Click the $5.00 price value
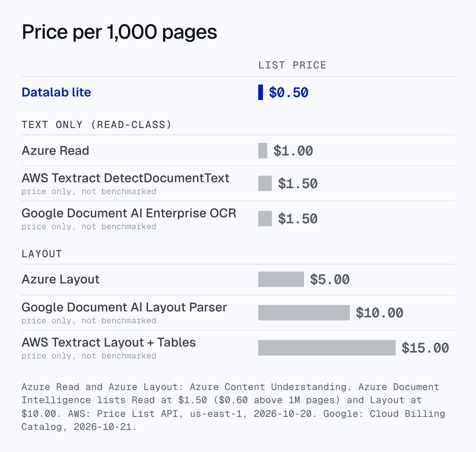The height and width of the screenshot is (452, 476). pyautogui.click(x=330, y=279)
